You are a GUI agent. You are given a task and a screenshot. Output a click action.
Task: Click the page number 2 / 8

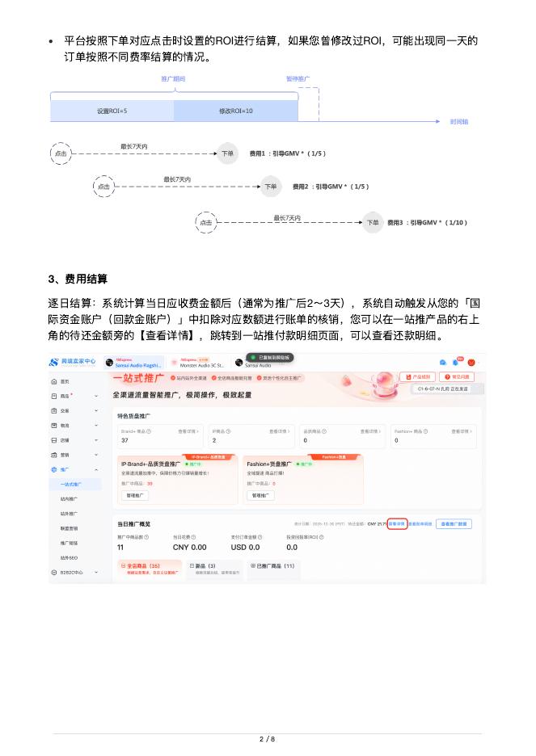pyautogui.click(x=268, y=739)
